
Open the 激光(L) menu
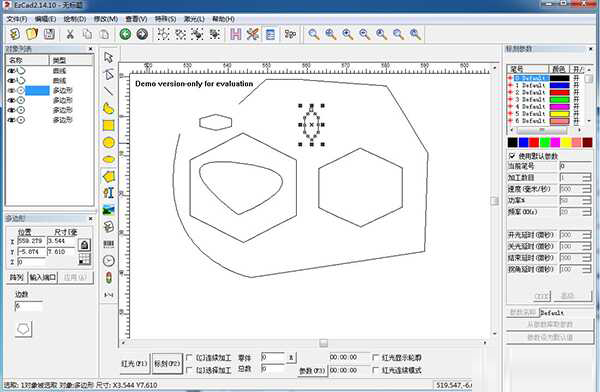194,19
